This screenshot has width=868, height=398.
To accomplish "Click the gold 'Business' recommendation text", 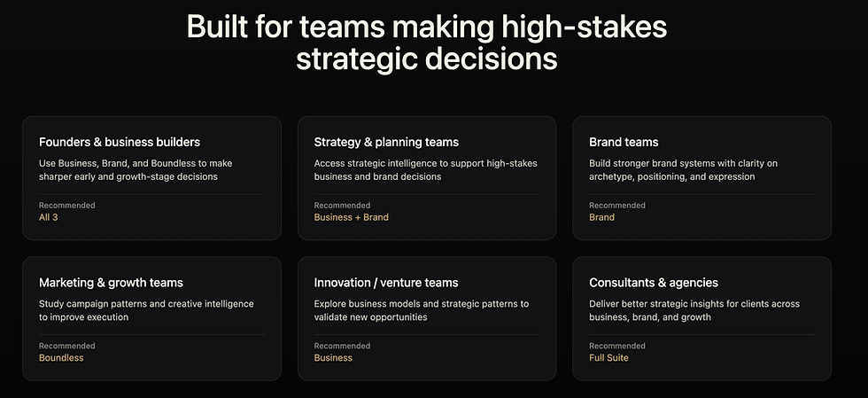I will pyautogui.click(x=333, y=357).
